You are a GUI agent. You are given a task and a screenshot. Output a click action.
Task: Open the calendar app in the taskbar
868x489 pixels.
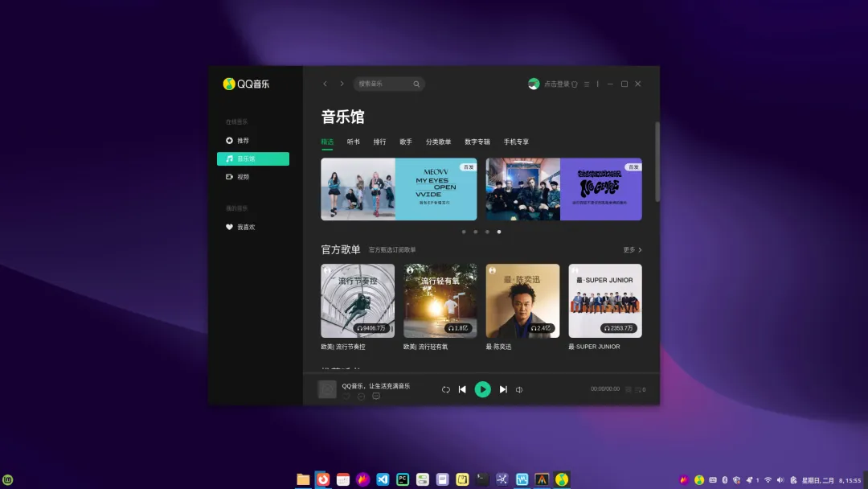point(342,479)
